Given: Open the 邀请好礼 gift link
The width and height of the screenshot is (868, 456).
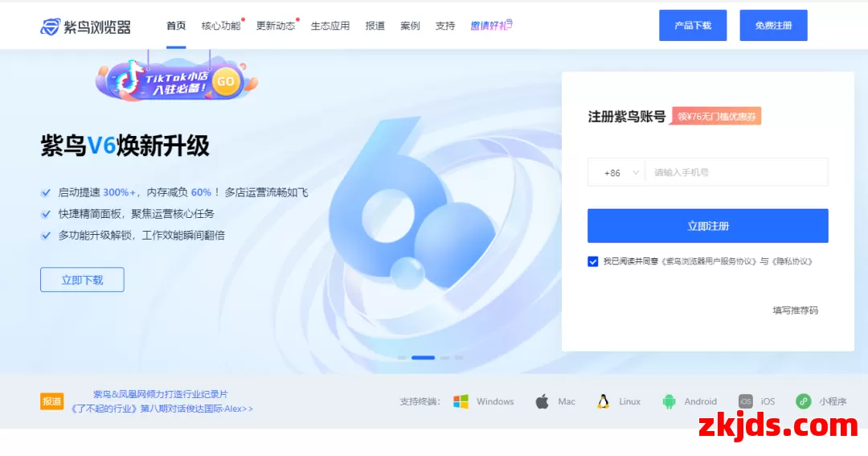Looking at the screenshot, I should coord(491,26).
